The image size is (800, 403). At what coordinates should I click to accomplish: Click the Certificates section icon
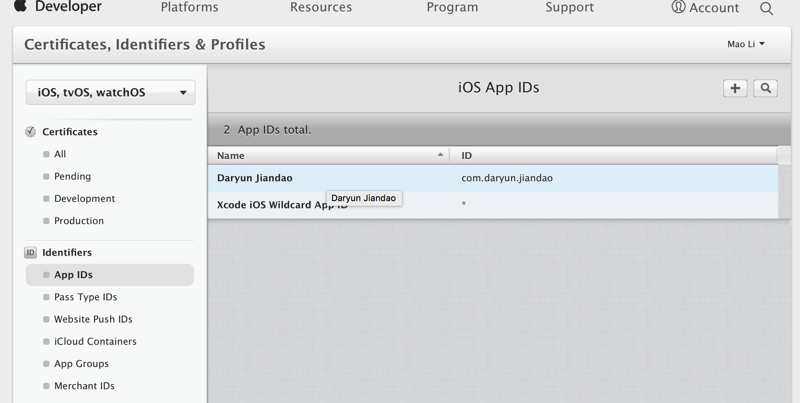(x=31, y=132)
